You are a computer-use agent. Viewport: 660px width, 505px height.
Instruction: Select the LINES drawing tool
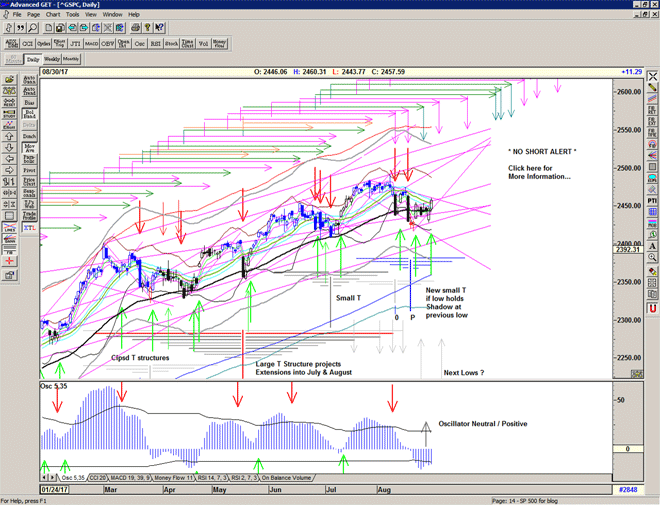coord(11,228)
